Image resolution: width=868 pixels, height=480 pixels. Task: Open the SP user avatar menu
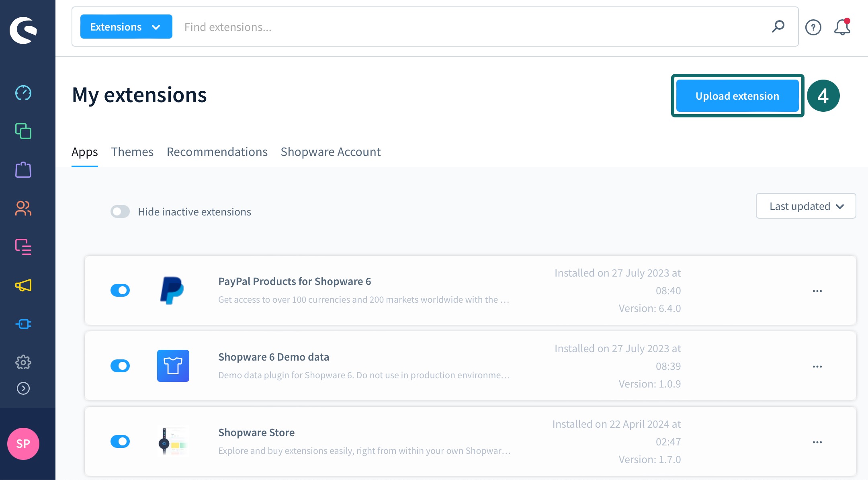(23, 444)
